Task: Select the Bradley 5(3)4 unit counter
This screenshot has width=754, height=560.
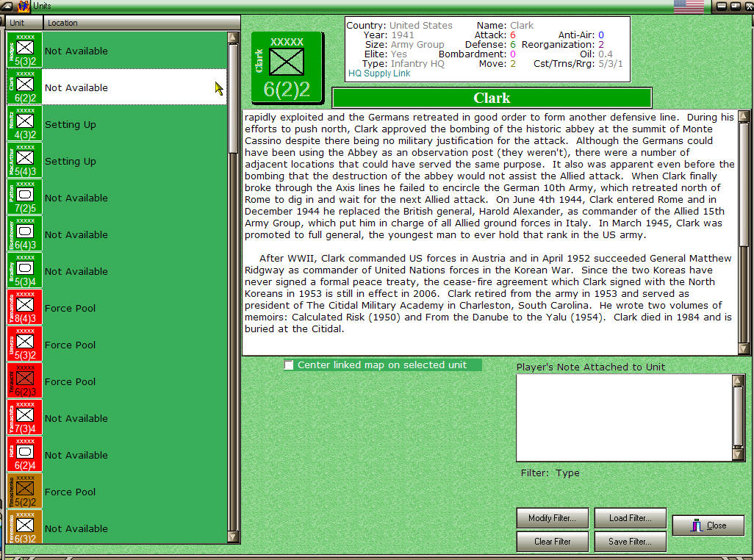Action: [x=24, y=270]
